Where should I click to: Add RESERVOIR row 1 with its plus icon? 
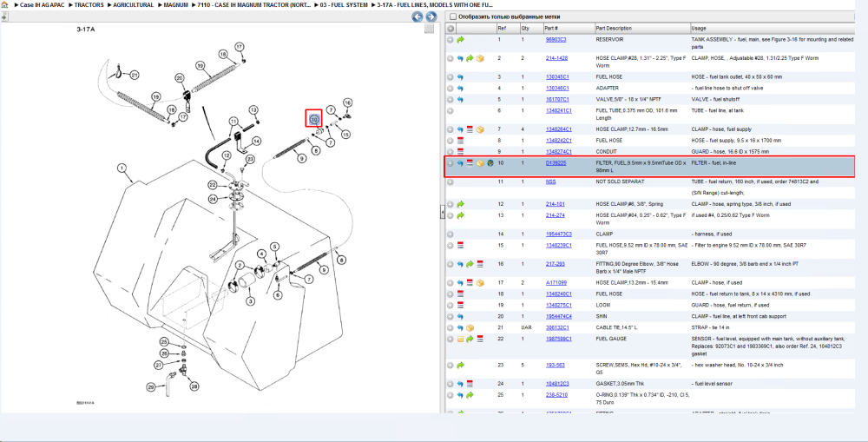pos(450,40)
